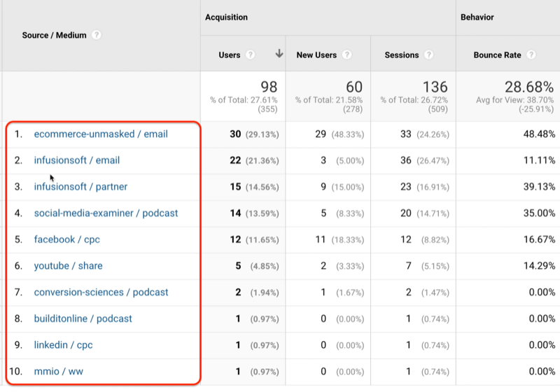Open help icon next to Sessions header
560x392 pixels.
[x=428, y=55]
